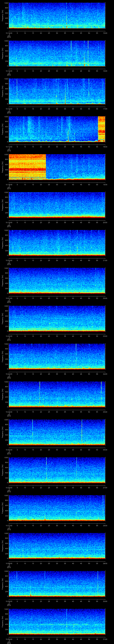
Task: Select the spectrogram panel starting at 10:21:00
Action: pyautogui.click(x=57, y=280)
